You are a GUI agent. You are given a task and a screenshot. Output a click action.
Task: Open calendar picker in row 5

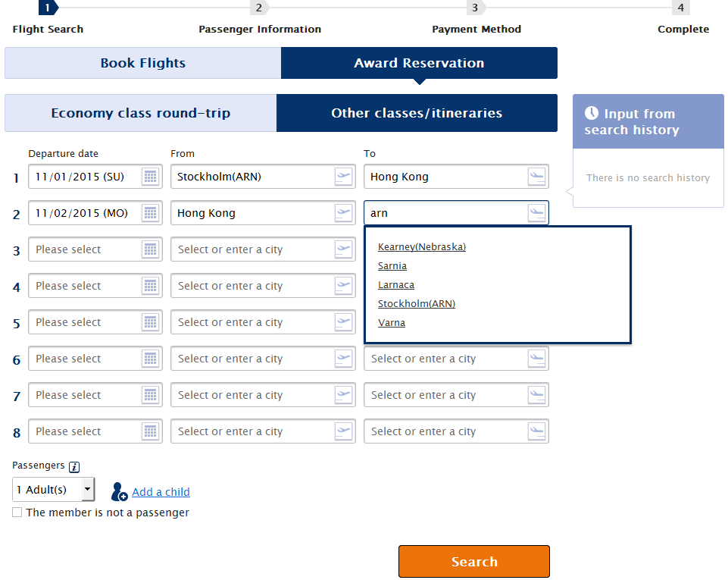(x=150, y=322)
